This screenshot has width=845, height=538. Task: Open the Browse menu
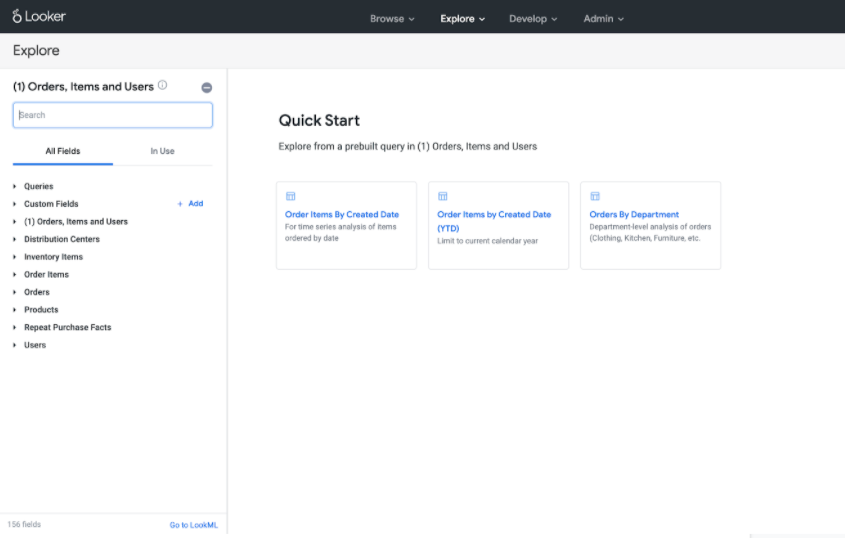(x=392, y=18)
